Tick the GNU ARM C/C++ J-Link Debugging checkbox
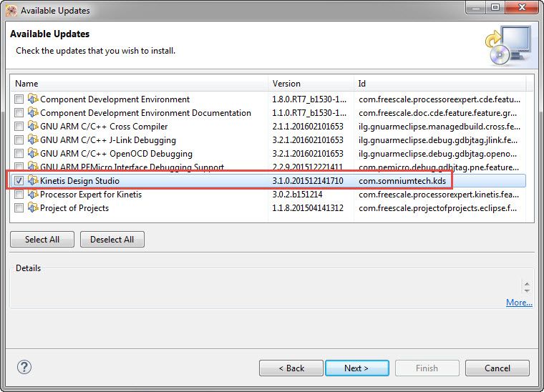The image size is (544, 392). (x=19, y=140)
